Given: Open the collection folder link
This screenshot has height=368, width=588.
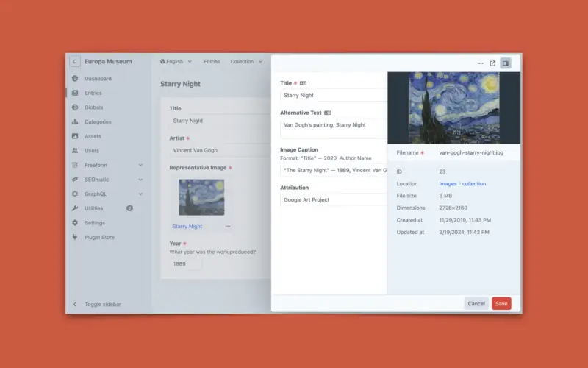Looking at the screenshot, I should (x=474, y=183).
